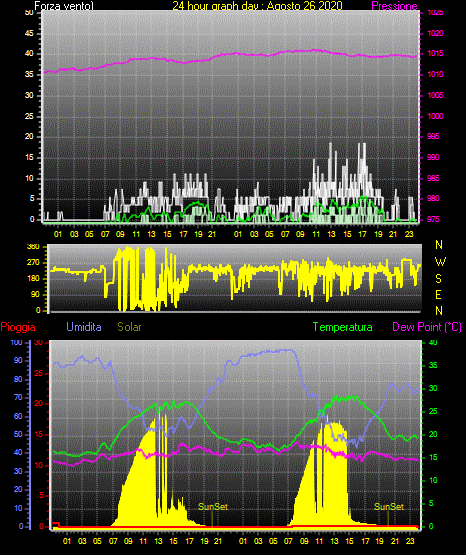
Task: Click the 'S' compass direction label
Action: pyautogui.click(x=438, y=279)
